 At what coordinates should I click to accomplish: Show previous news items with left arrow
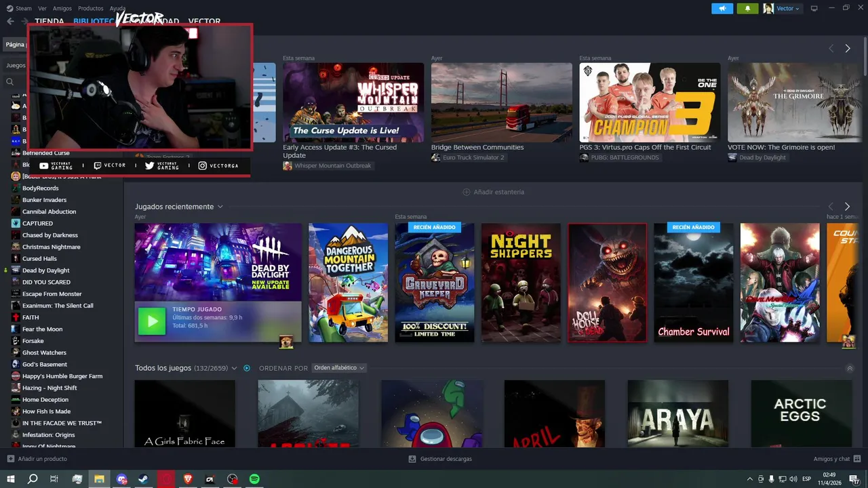coord(831,49)
